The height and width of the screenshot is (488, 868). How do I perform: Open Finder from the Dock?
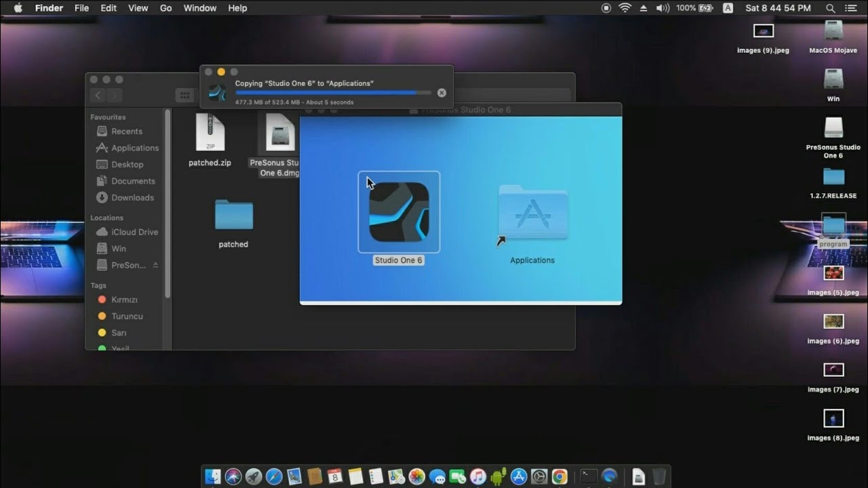pyautogui.click(x=213, y=476)
